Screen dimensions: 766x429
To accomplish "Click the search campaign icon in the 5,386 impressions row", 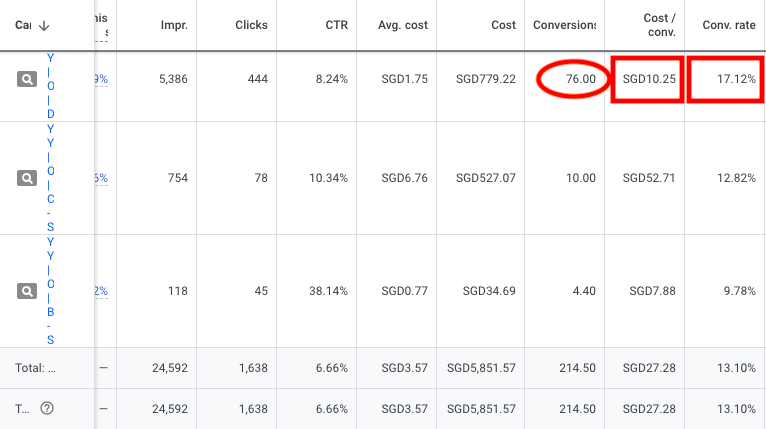I will tap(27, 79).
